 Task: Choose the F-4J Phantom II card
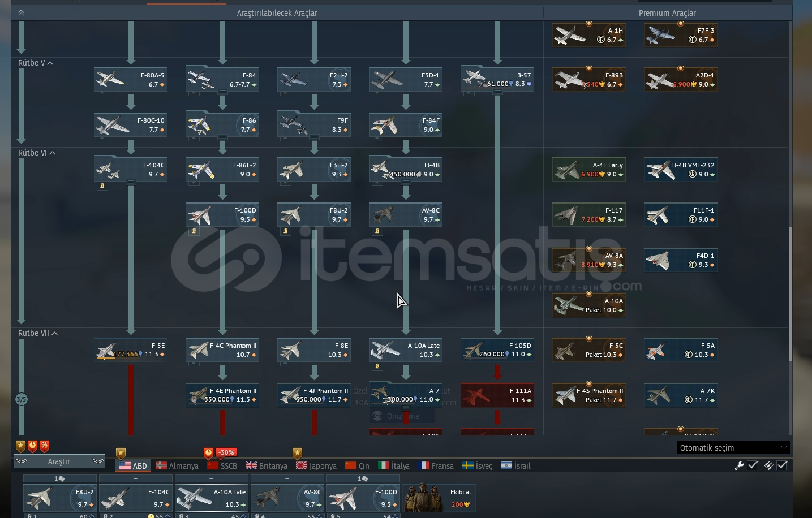point(314,395)
